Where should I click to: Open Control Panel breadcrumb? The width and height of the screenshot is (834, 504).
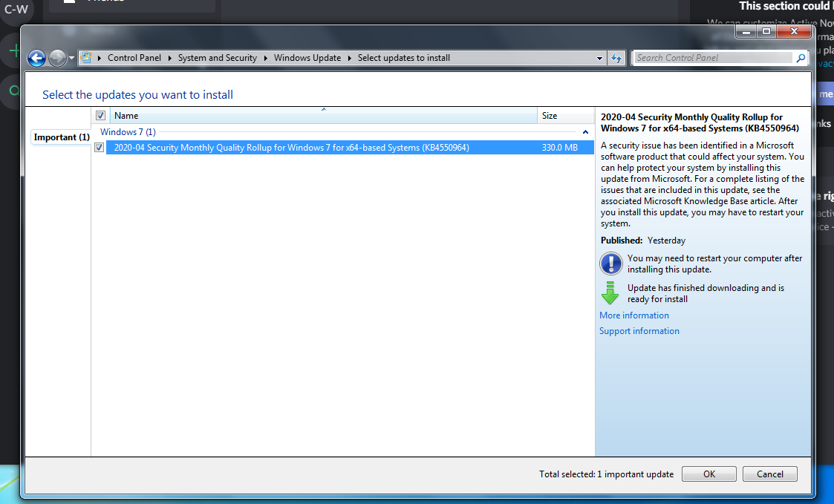(x=134, y=57)
